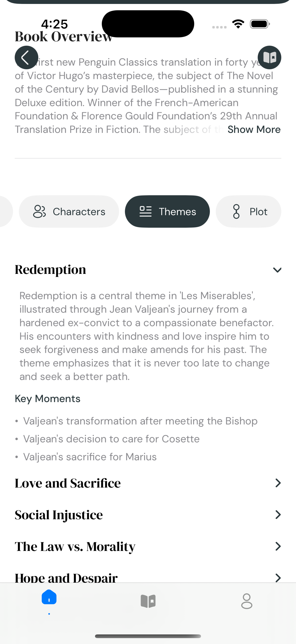
Task: Expand The Law vs. Morality theme
Action: (278, 546)
